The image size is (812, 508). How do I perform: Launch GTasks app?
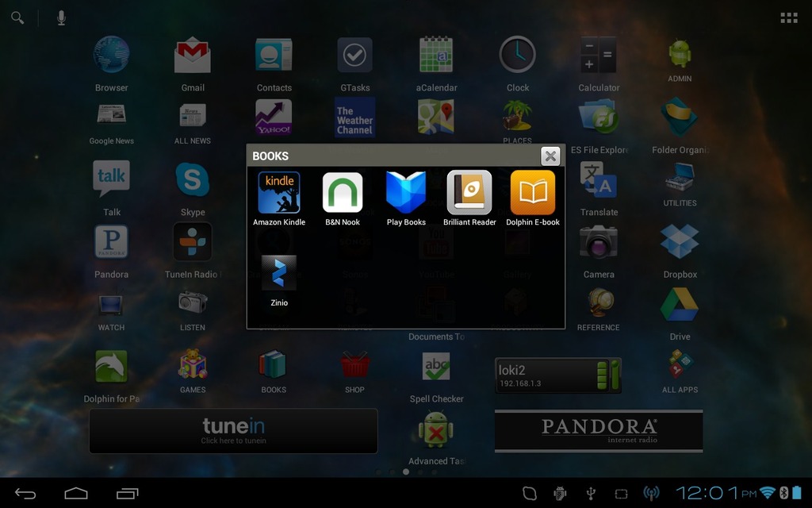coord(354,55)
